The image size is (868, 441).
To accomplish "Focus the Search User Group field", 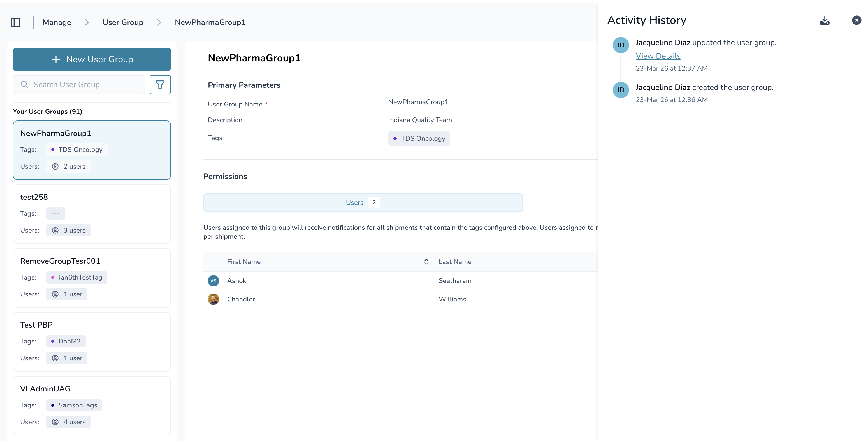I will click(79, 85).
